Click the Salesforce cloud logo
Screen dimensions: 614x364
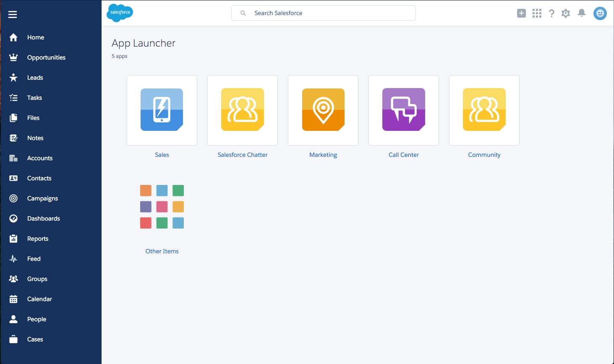pos(120,13)
